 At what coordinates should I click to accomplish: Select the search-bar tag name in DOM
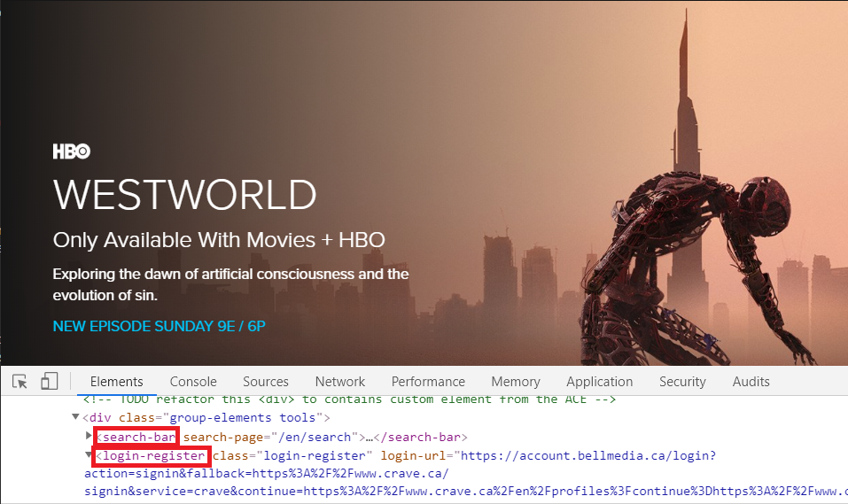(139, 437)
